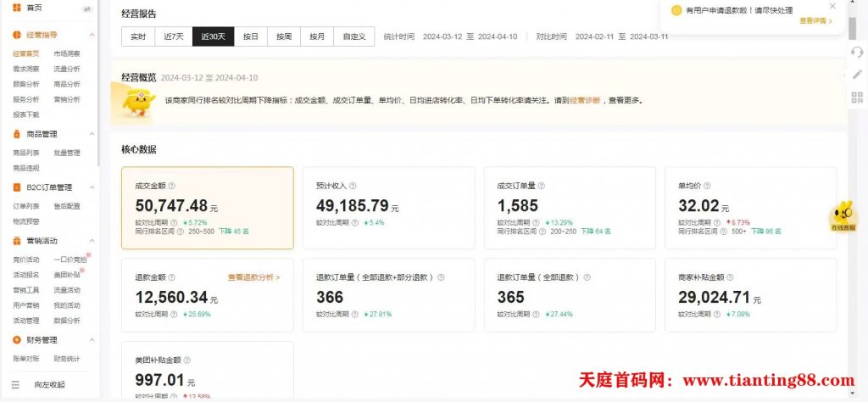Click the headset support icon on right edge
868x402 pixels.
click(857, 52)
